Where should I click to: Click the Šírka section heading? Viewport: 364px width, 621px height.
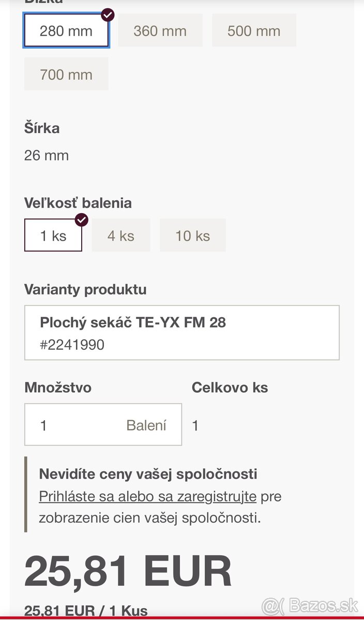pyautogui.click(x=42, y=128)
